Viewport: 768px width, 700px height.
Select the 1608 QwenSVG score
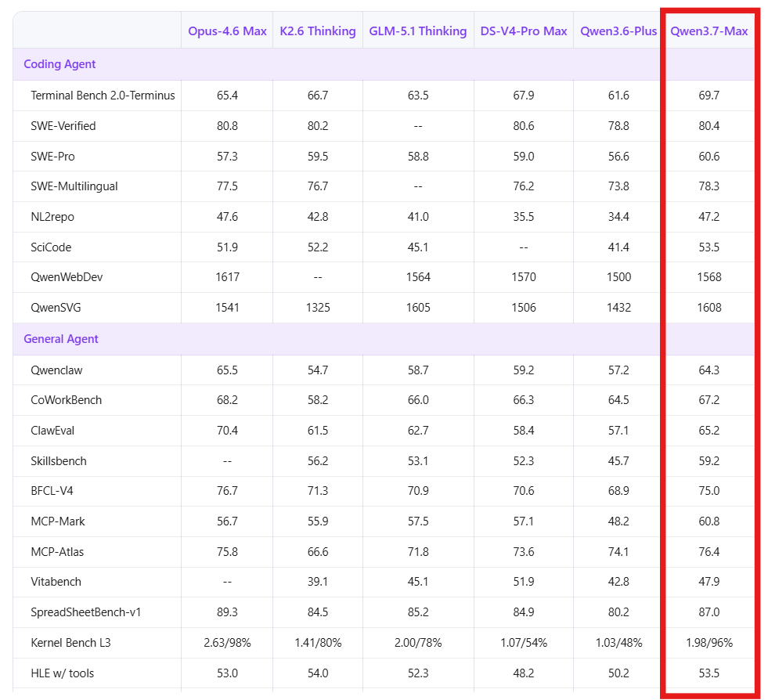tap(709, 307)
